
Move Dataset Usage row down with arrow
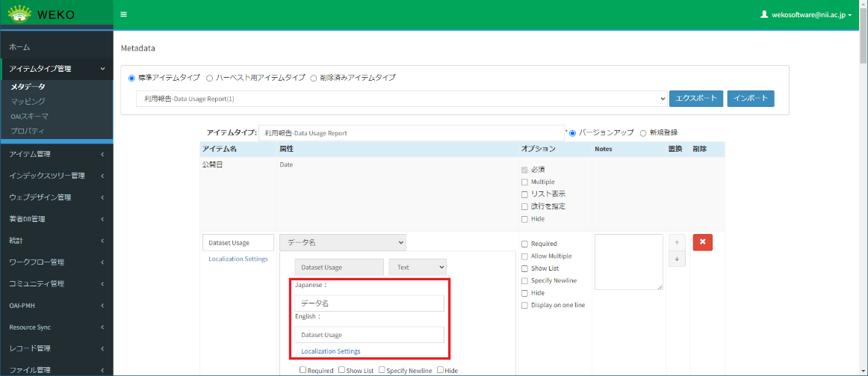click(676, 259)
